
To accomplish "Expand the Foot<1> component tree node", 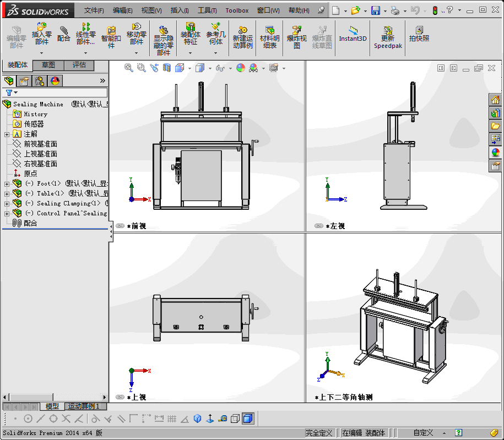I will point(7,183).
